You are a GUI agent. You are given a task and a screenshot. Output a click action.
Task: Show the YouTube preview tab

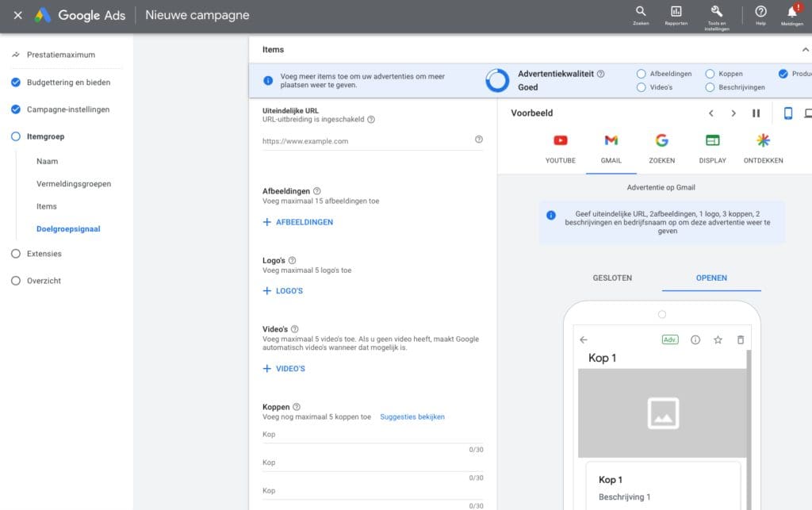561,148
